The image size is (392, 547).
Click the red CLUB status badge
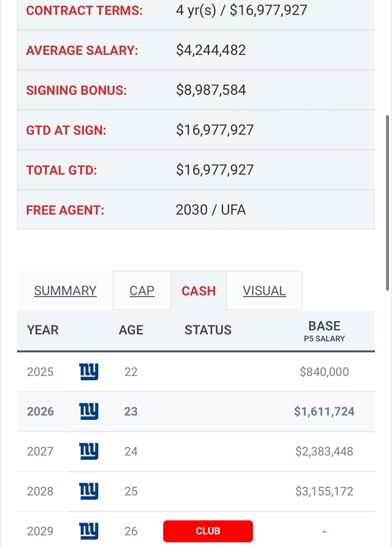pos(208,531)
